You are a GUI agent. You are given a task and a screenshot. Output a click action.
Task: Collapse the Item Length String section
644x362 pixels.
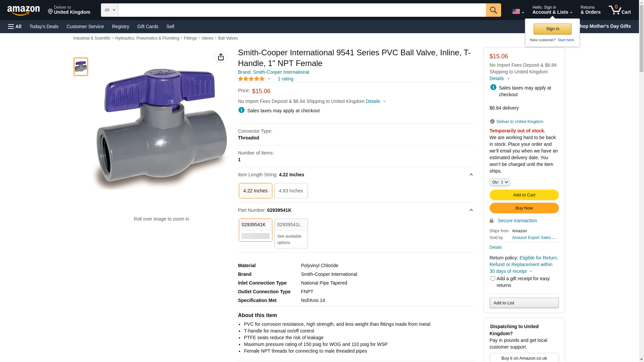click(x=471, y=175)
